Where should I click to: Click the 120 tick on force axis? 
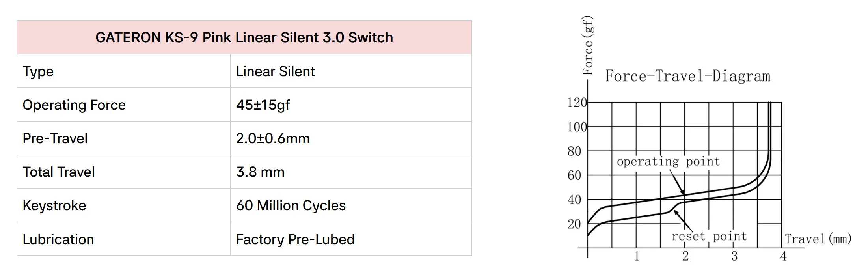577,103
